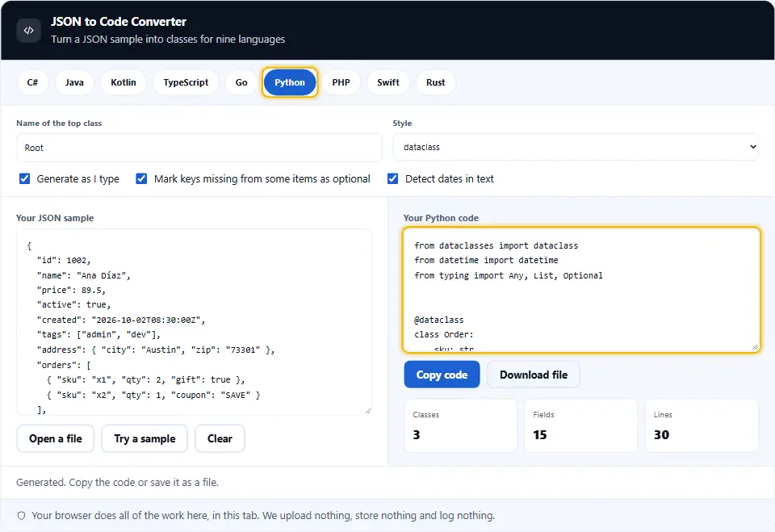Click the shield privacy icon in footer
Viewport: 775px width, 532px height.
click(x=21, y=516)
